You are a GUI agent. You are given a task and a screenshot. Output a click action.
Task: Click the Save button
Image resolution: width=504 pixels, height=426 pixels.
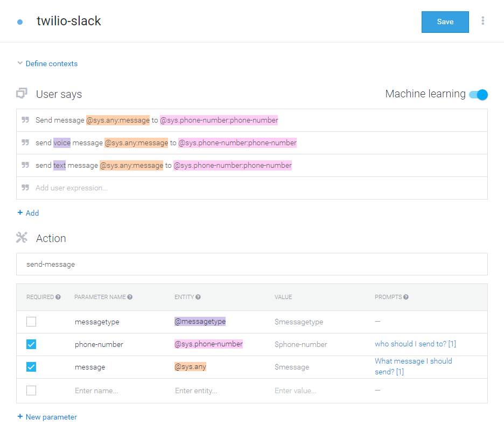[445, 22]
